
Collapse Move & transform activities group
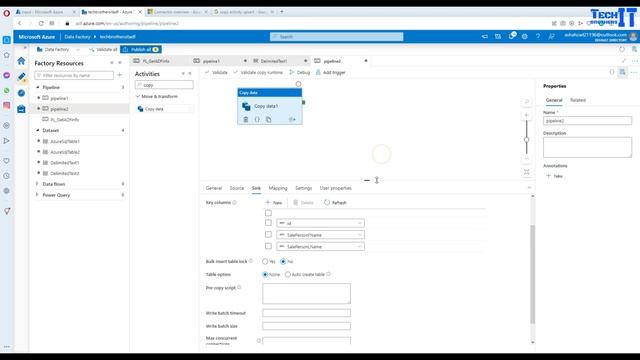click(138, 96)
